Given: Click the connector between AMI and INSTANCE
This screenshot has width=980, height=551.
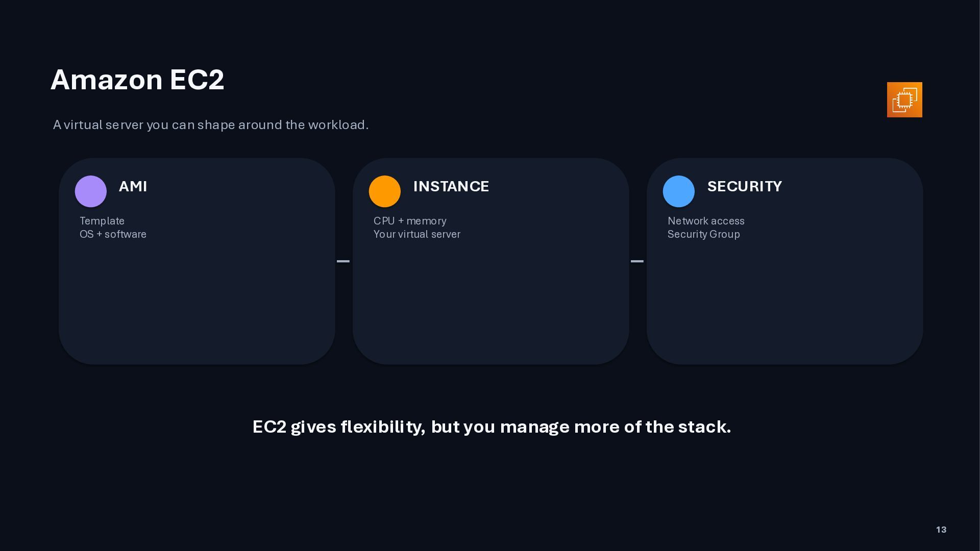Looking at the screenshot, I should [x=344, y=261].
